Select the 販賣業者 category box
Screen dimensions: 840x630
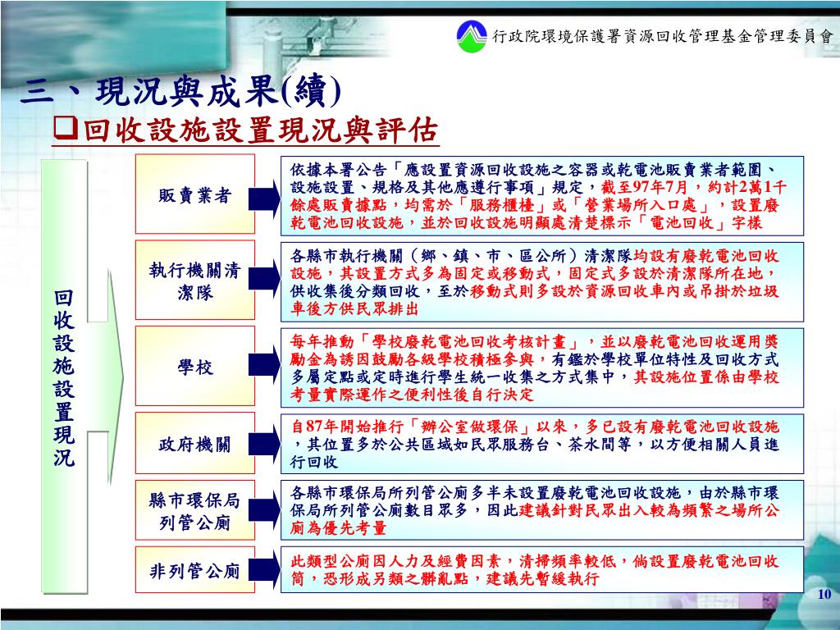(195, 194)
